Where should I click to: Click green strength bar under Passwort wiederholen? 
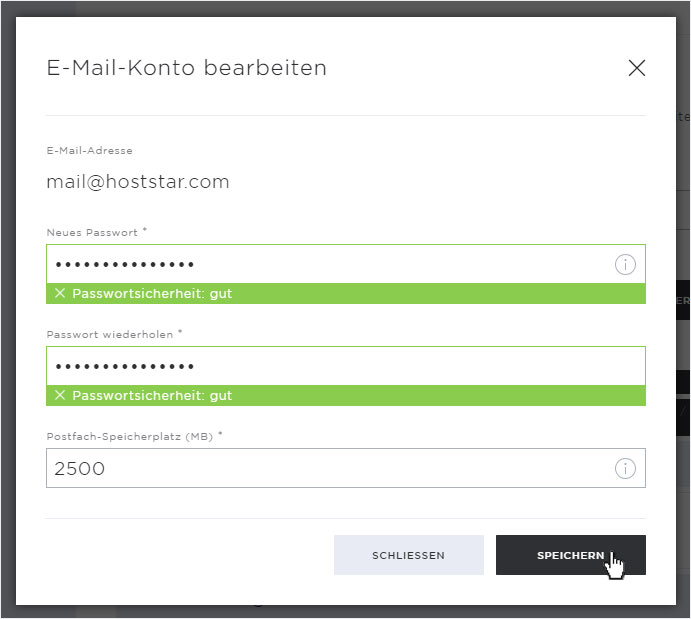(346, 396)
